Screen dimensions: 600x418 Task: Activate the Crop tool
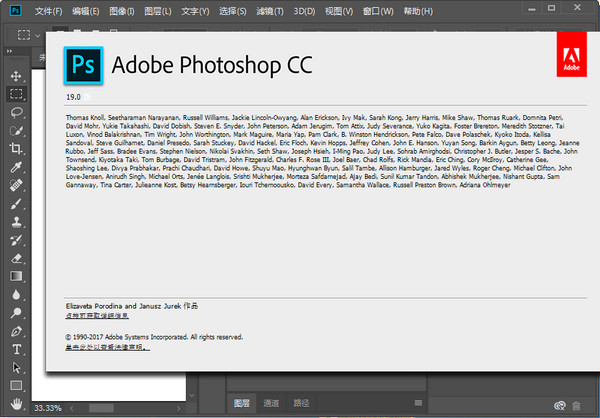point(16,148)
